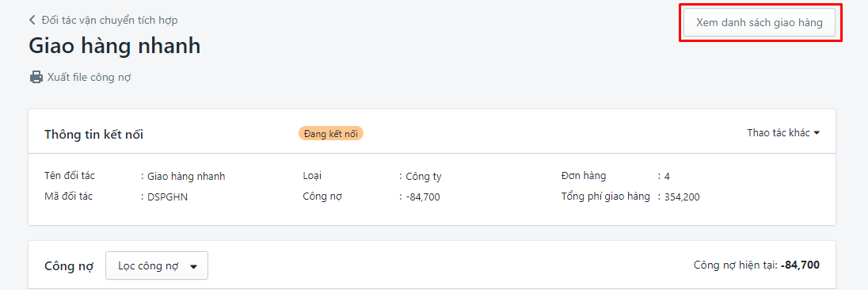The image size is (868, 290).
Task: Click the back chevron arrow icon
Action: (x=32, y=21)
